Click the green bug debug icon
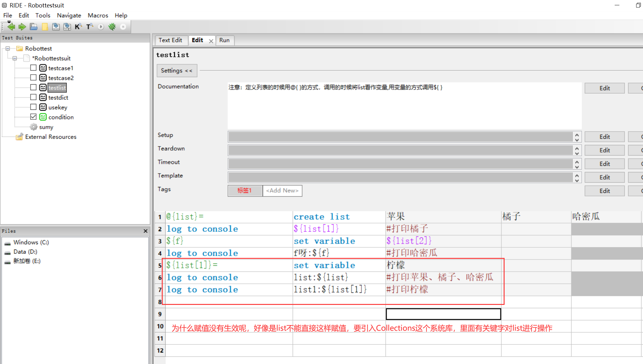Viewport: 643px width, 364px height. [x=112, y=27]
